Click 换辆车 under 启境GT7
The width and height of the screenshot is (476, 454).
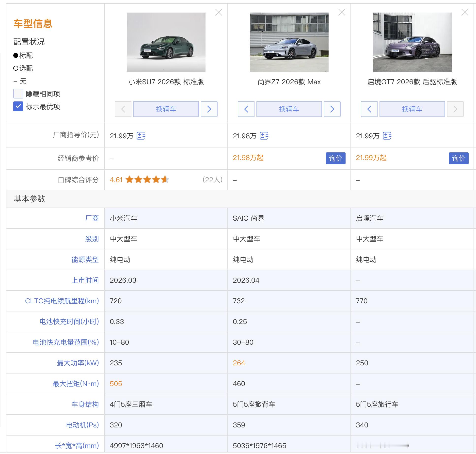(x=412, y=109)
